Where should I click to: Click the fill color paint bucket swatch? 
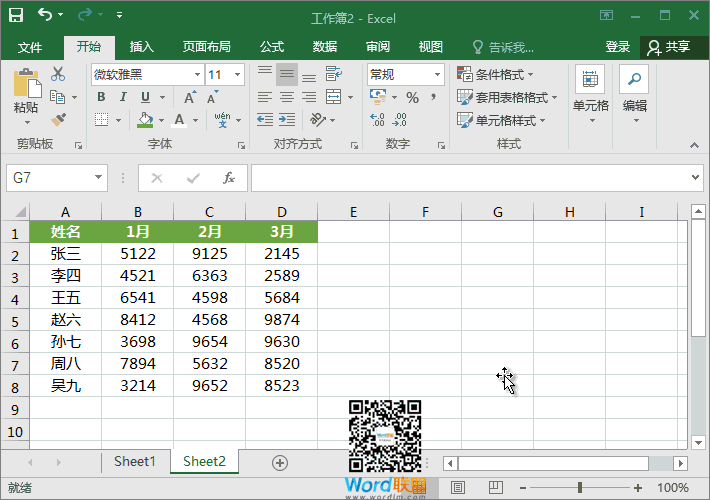(x=145, y=120)
